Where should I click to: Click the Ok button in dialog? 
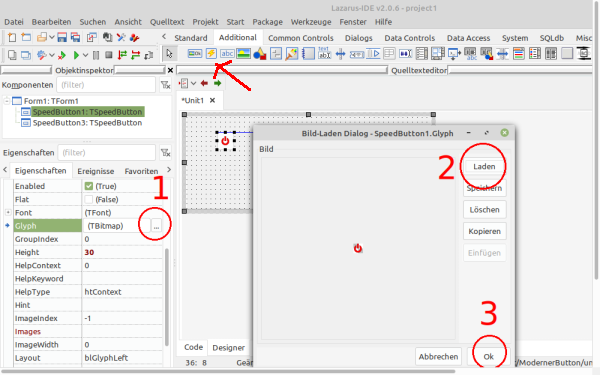pyautogui.click(x=488, y=357)
